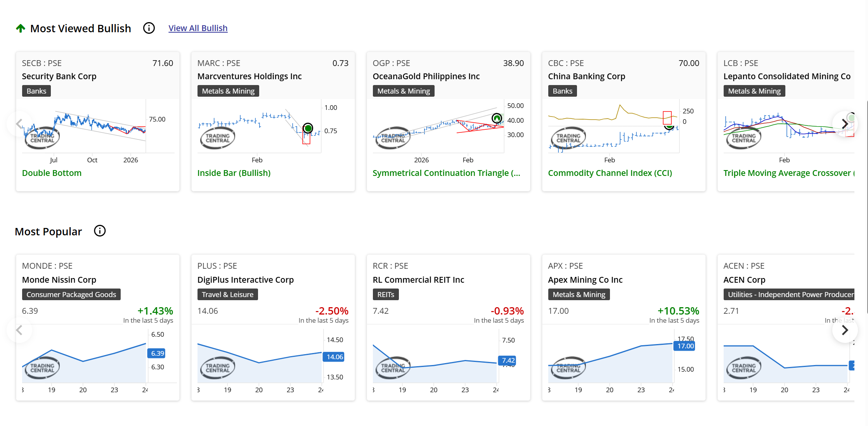Select Consumer Packaged Goods tag

click(x=71, y=294)
